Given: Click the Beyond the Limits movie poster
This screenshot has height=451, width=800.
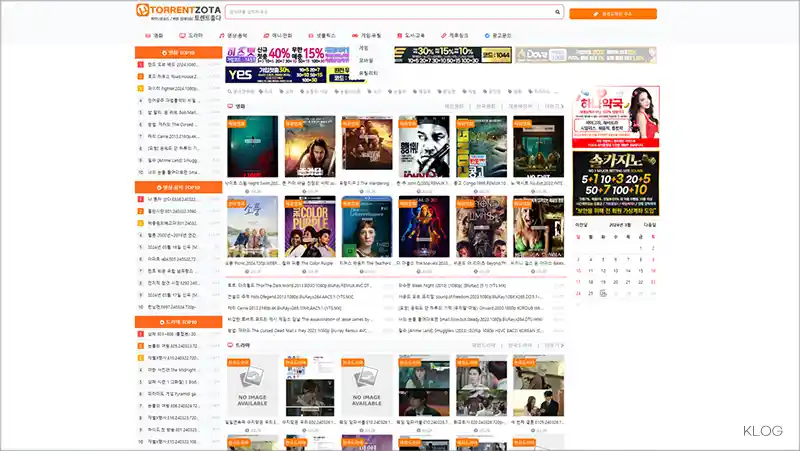Looking at the screenshot, I should pos(481,227).
